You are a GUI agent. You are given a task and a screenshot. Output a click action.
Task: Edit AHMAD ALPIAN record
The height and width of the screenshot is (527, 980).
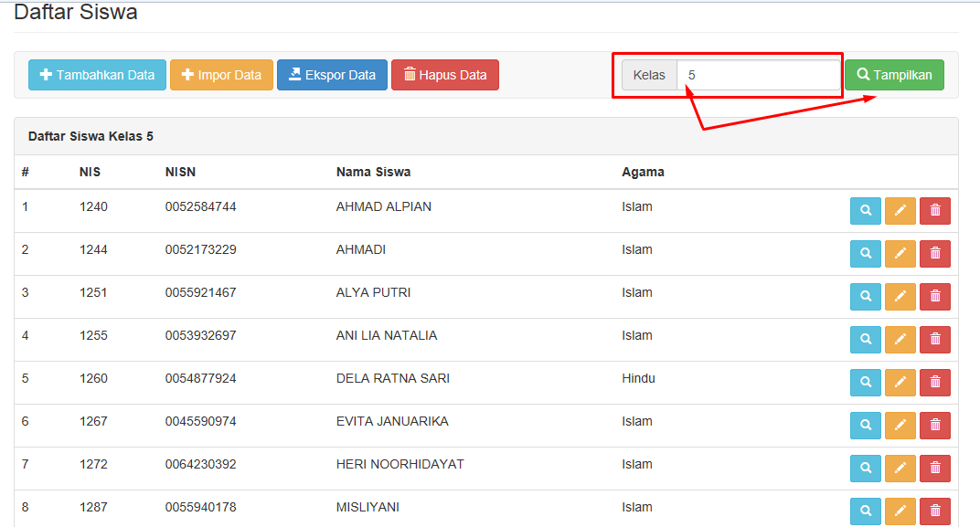(900, 210)
